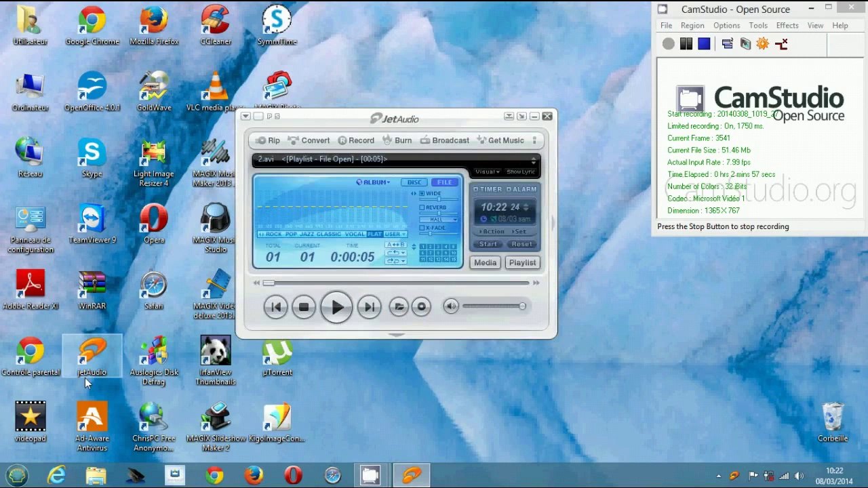Open the Visual dropdown in JetAudio
Screen dimensions: 868x488
tap(488, 172)
